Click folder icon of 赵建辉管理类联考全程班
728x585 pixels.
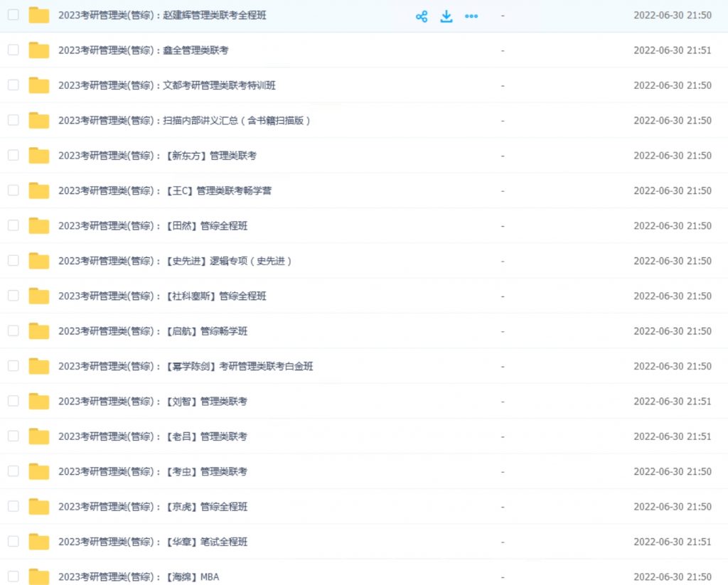pos(39,16)
